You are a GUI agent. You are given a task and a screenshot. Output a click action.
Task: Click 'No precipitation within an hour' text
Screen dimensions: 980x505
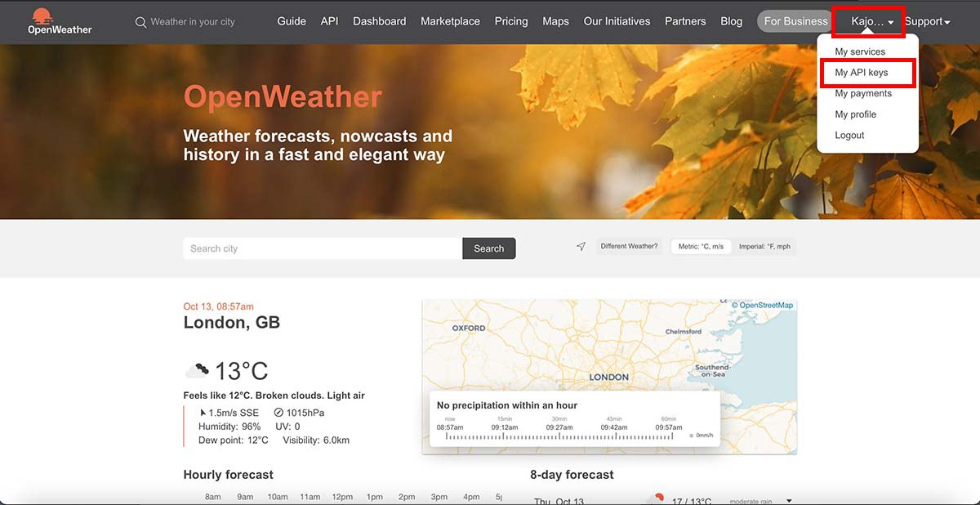click(509, 405)
